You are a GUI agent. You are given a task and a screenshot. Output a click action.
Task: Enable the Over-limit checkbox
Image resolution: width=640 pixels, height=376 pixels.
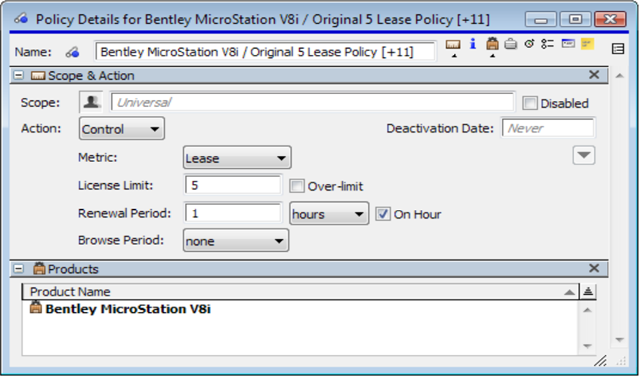[x=297, y=186]
